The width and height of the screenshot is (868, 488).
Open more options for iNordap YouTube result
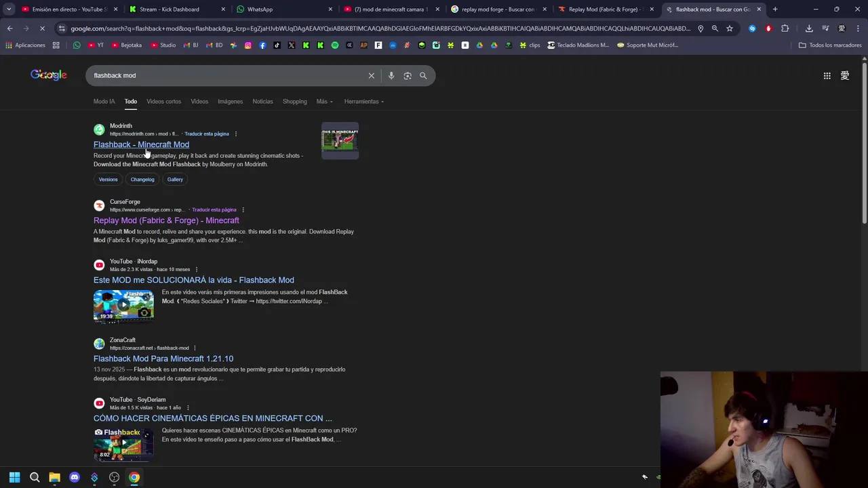(x=197, y=270)
